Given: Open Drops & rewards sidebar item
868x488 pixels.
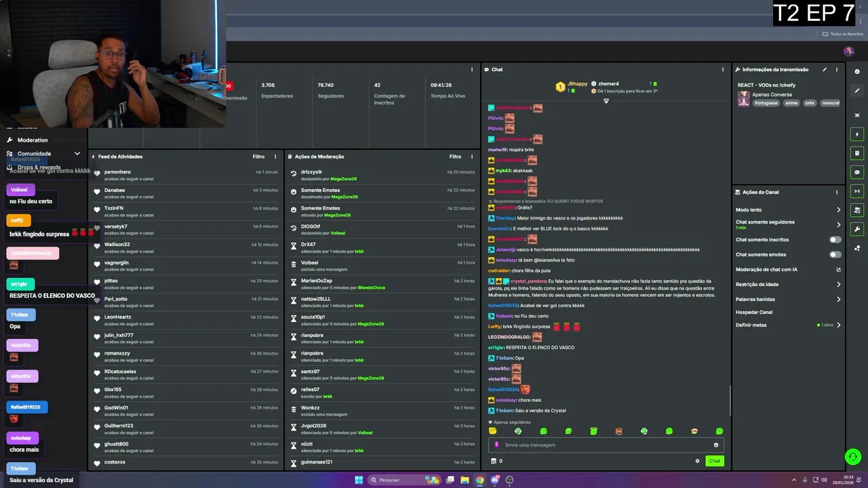Looking at the screenshot, I should (x=34, y=167).
